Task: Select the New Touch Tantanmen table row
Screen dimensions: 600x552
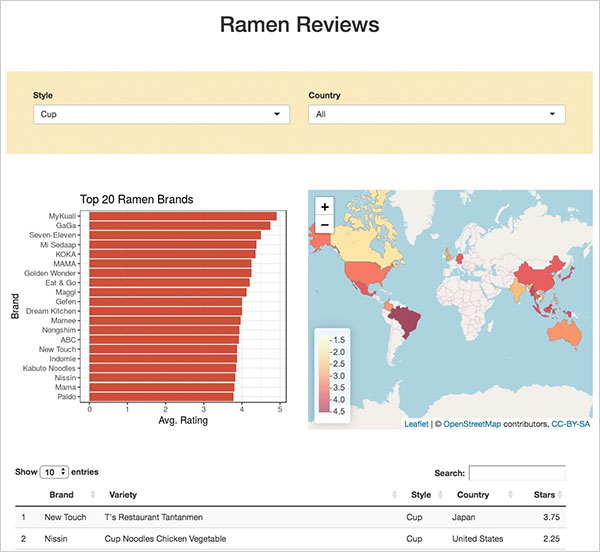Action: point(290,518)
